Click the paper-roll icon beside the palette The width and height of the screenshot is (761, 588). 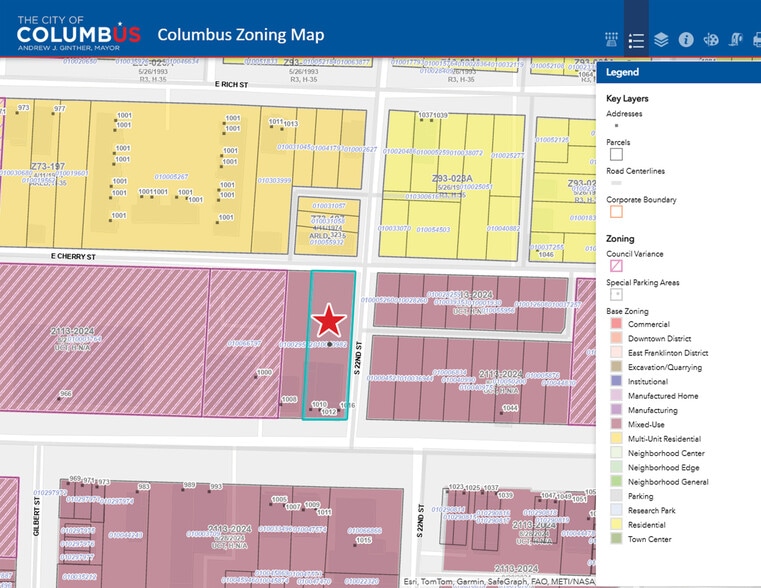735,40
